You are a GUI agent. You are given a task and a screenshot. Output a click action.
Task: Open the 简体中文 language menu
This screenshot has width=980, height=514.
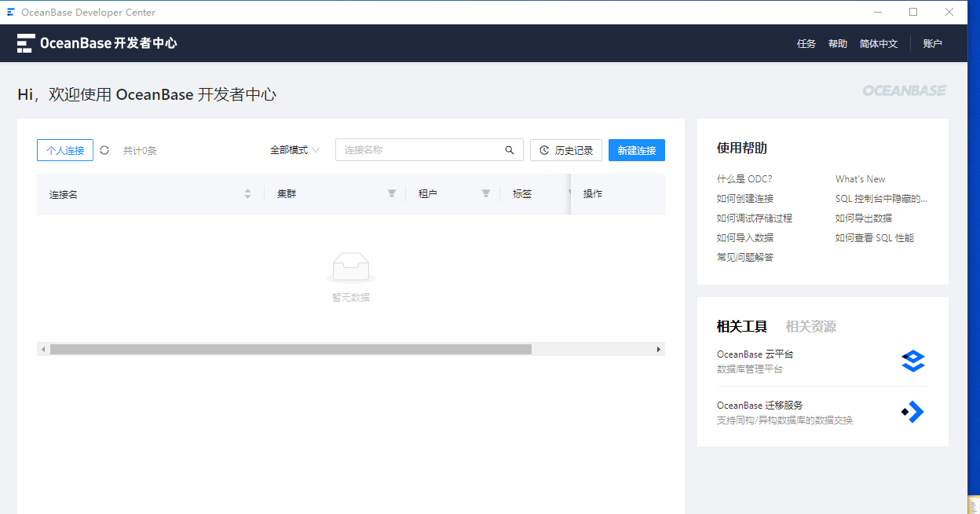(x=879, y=44)
